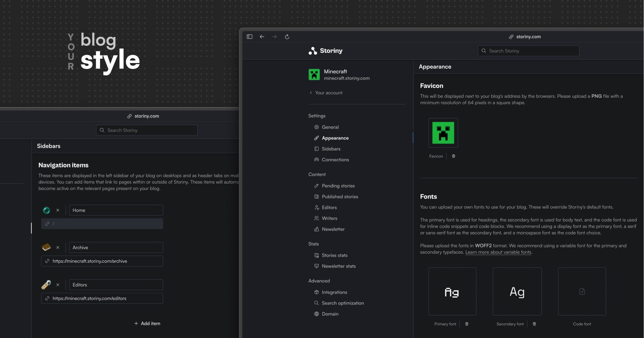The height and width of the screenshot is (338, 644).
Task: Open Newsletter settings
Action: (329, 229)
